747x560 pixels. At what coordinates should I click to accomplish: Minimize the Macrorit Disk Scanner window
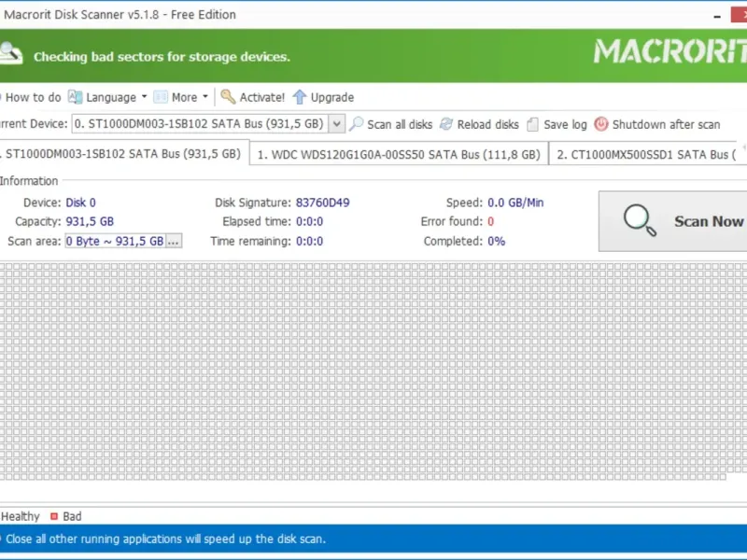click(717, 16)
